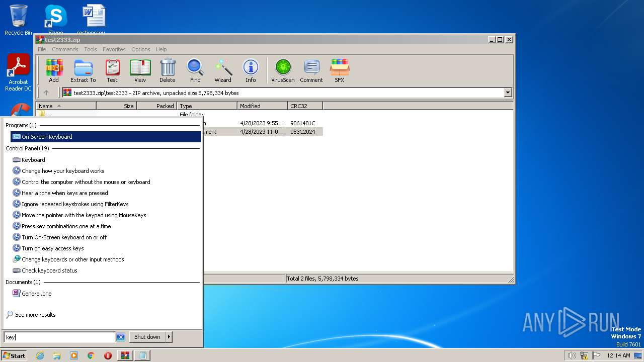Viewport: 644px width, 362px height.
Task: Sort by the Packed column header
Action: [x=156, y=106]
